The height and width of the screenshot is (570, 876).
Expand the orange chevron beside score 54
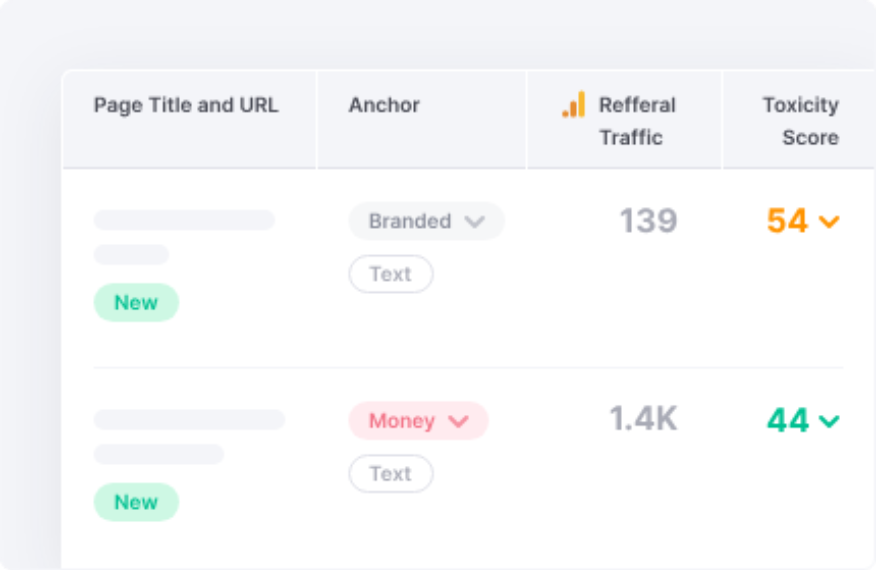point(829,222)
